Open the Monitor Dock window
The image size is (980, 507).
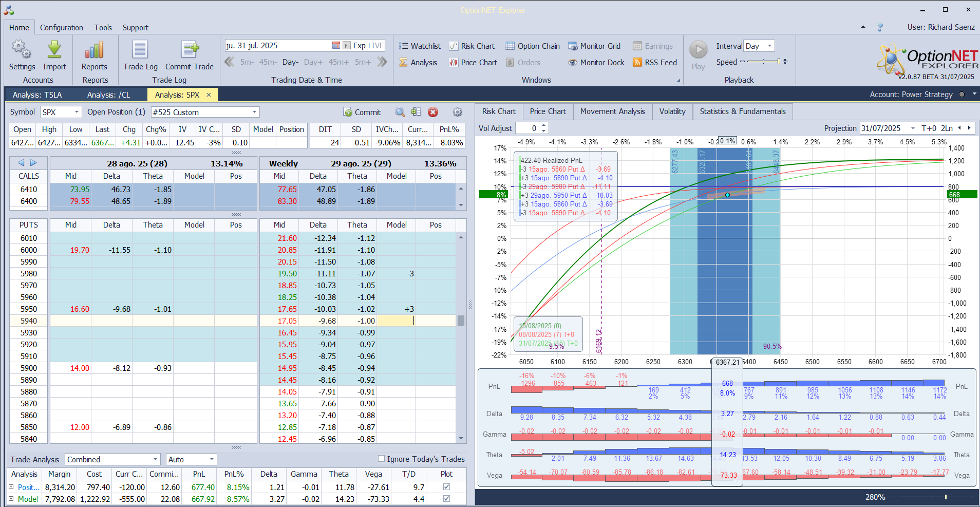[x=596, y=62]
